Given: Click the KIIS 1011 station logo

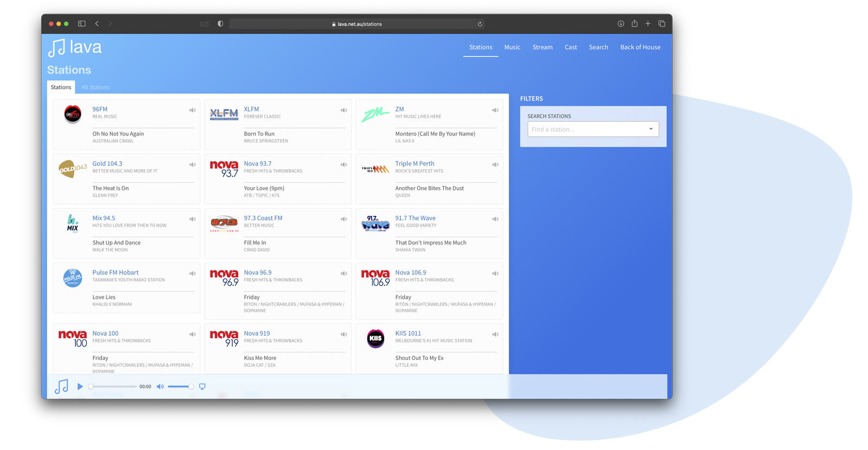Looking at the screenshot, I should pyautogui.click(x=375, y=339).
